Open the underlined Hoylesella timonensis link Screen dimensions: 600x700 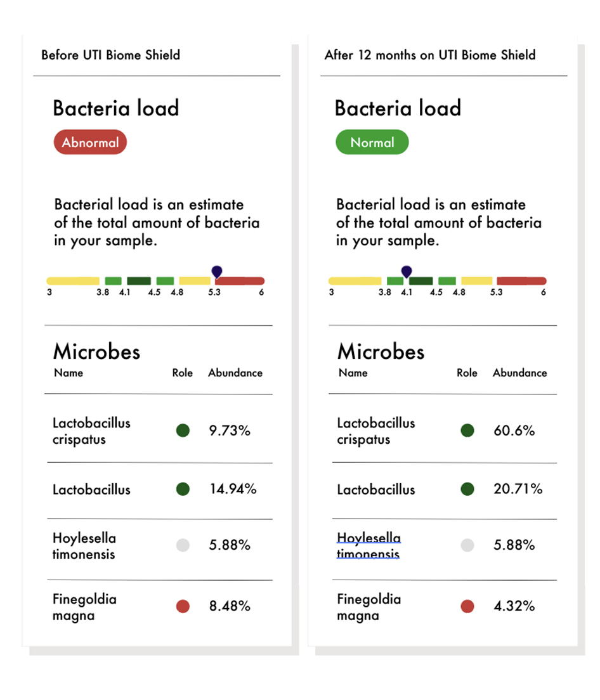click(x=368, y=545)
